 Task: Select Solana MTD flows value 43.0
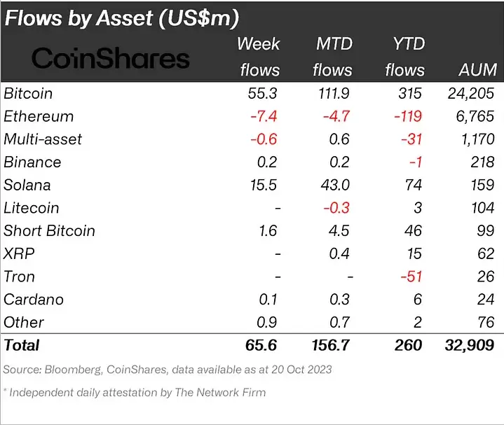pos(337,185)
